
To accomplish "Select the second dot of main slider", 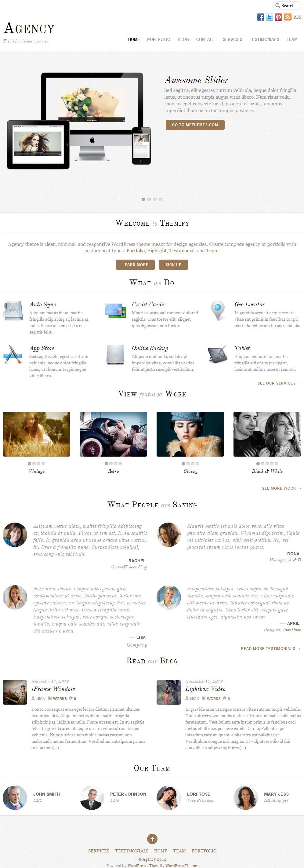I will [x=149, y=199].
